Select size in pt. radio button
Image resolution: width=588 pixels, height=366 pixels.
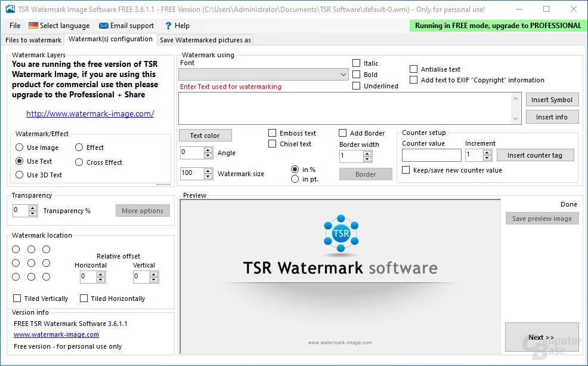click(x=295, y=179)
